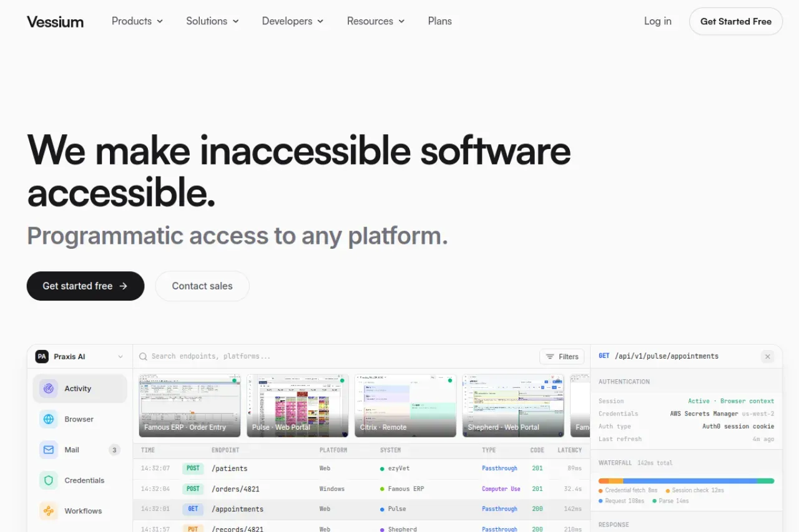Close the appointments detail panel
This screenshot has height=532, width=799.
coord(768,357)
